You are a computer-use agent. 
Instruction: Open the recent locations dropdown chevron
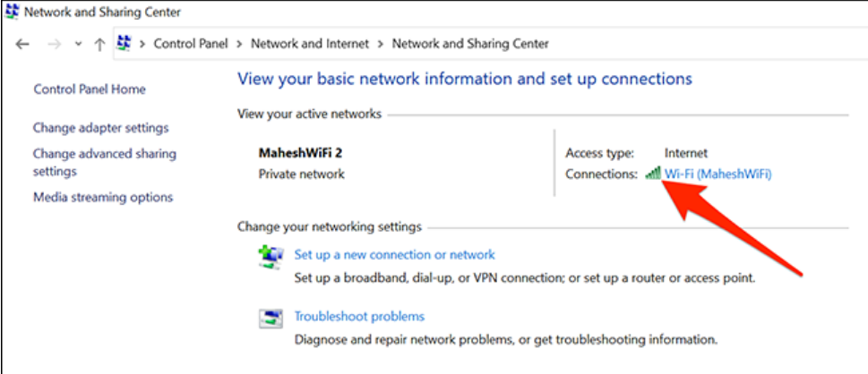point(79,44)
